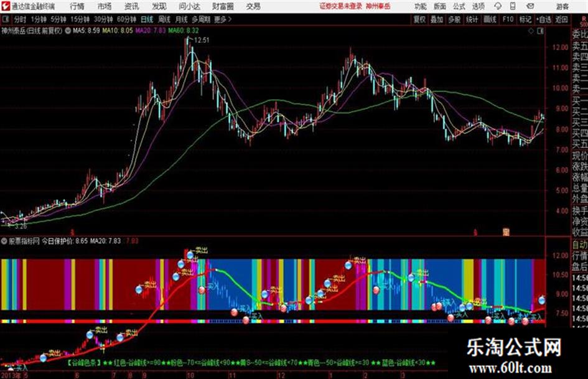Viewport: 588px width, 379px height.
Task: Click the 现价 row in the right sidebar
Action: (x=580, y=156)
